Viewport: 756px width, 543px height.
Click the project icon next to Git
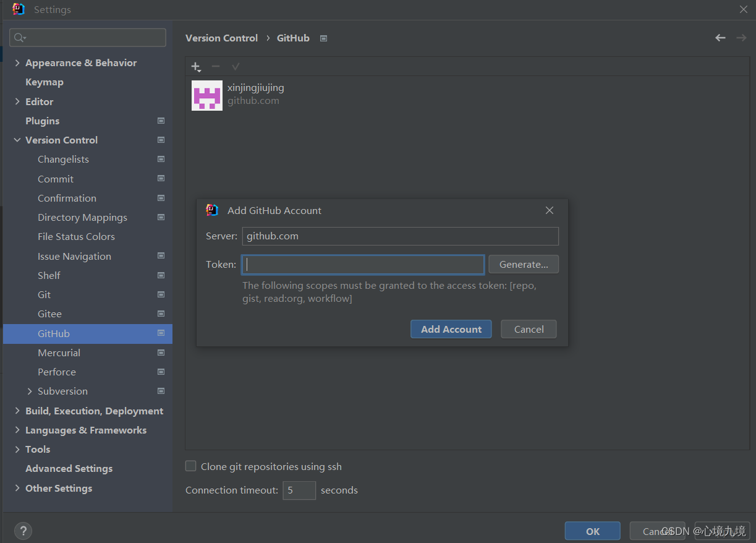point(161,294)
